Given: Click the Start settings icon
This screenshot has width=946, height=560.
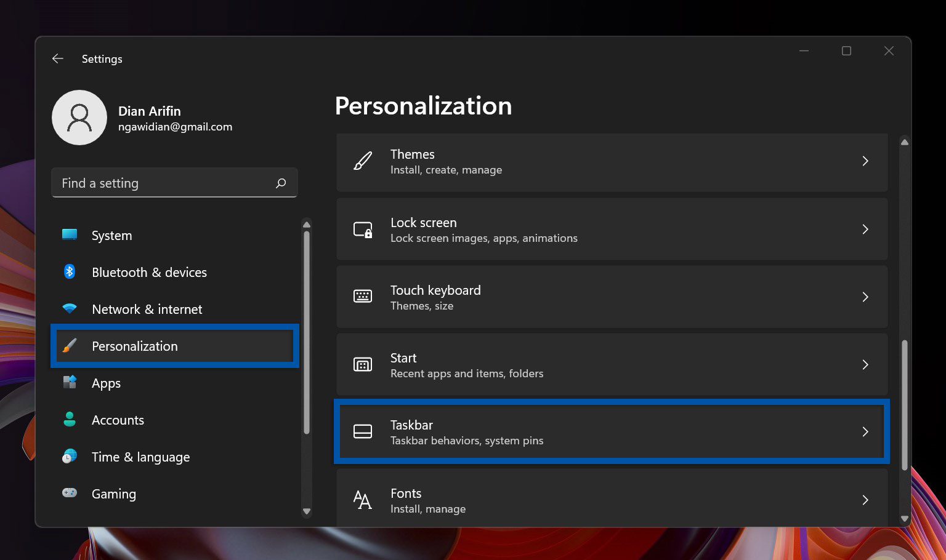Looking at the screenshot, I should tap(363, 364).
